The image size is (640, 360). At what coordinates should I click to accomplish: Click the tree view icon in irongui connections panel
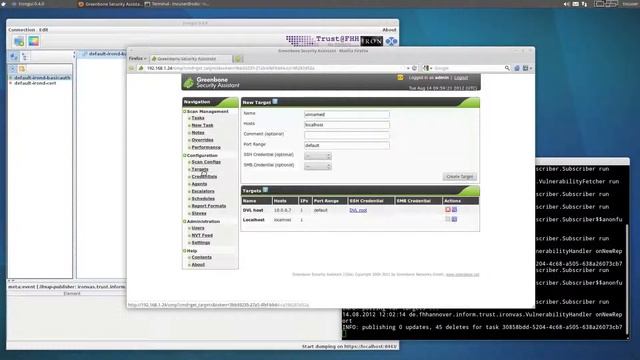click(x=24, y=57)
